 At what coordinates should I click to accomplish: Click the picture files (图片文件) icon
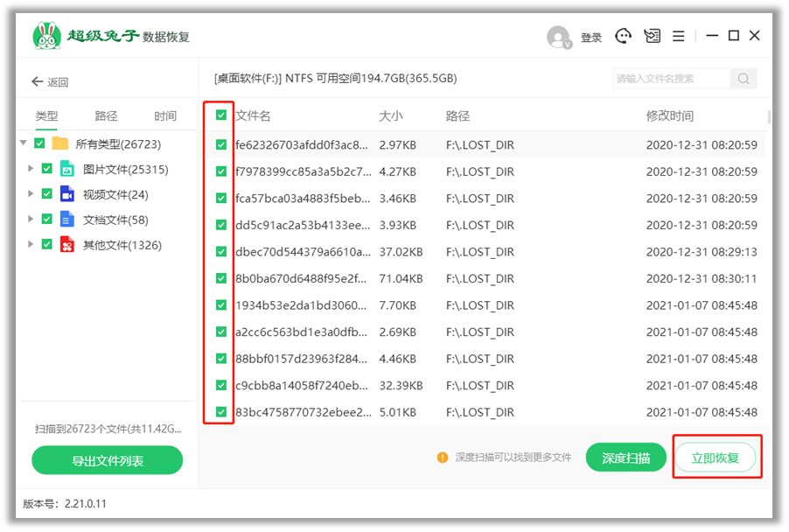[x=67, y=169]
